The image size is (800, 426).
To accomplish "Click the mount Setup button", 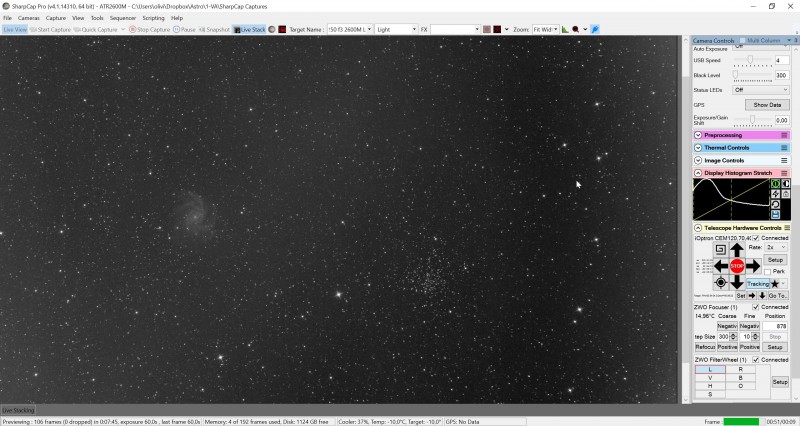I will pos(775,260).
